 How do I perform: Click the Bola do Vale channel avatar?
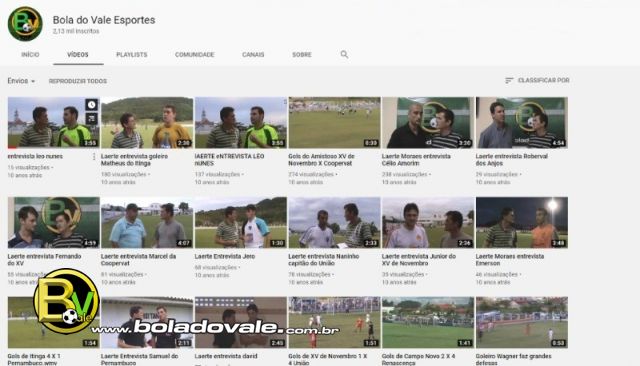pos(25,24)
